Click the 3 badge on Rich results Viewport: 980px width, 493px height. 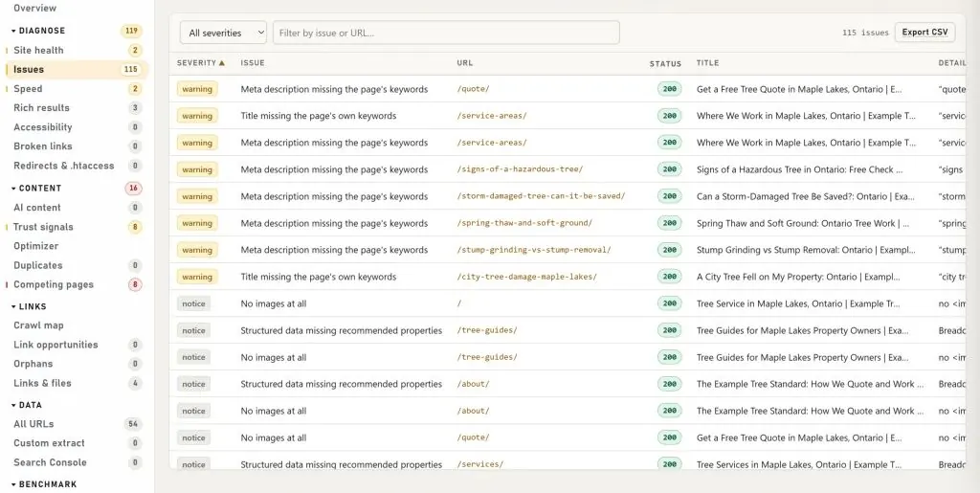tap(135, 108)
